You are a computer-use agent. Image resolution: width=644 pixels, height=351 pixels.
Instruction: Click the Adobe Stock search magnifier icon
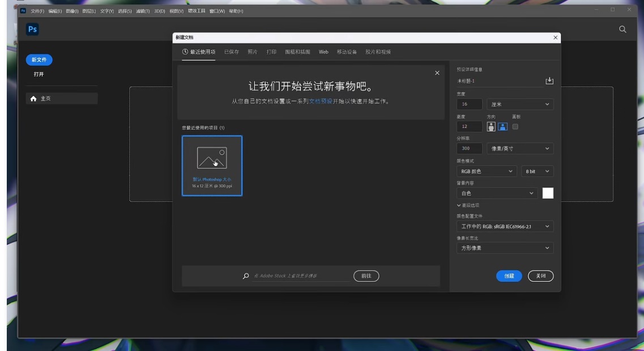pyautogui.click(x=246, y=276)
